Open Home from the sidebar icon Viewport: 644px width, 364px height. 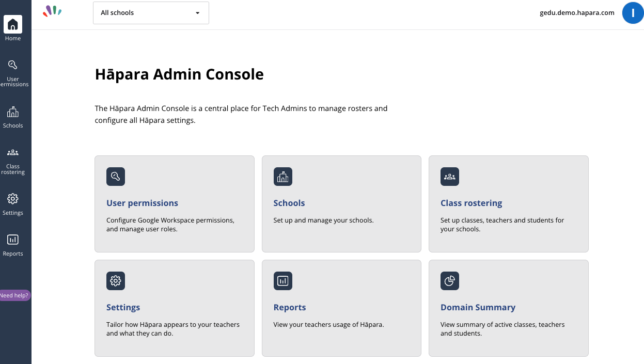coord(13,24)
